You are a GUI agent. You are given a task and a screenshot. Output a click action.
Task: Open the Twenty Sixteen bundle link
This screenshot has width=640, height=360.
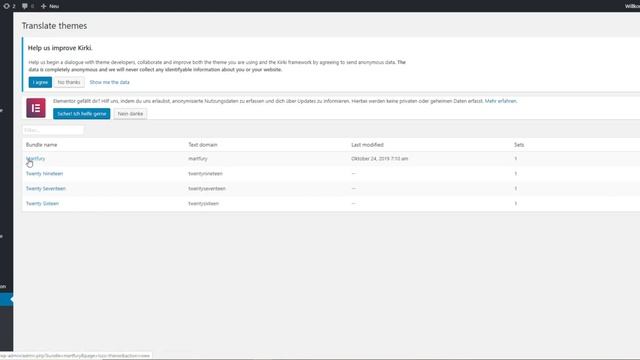(42, 203)
